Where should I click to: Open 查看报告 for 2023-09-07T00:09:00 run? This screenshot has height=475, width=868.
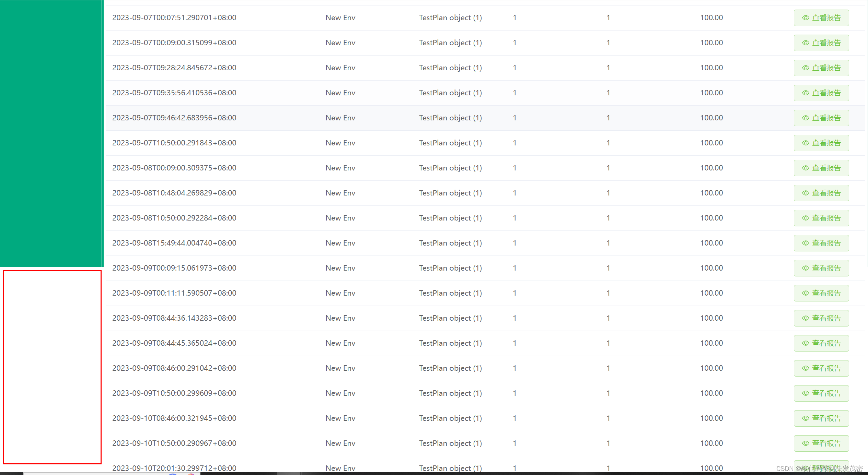point(821,43)
